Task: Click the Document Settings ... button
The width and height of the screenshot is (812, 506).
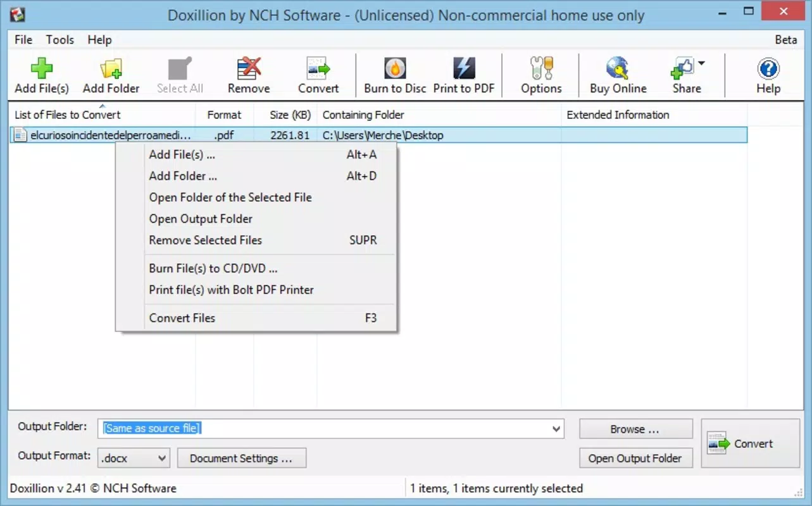Action: click(242, 458)
